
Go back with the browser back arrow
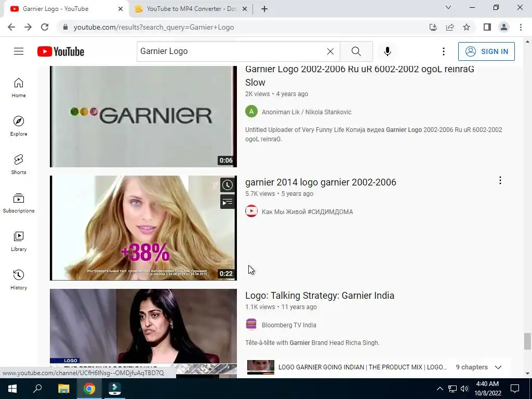coord(11,27)
